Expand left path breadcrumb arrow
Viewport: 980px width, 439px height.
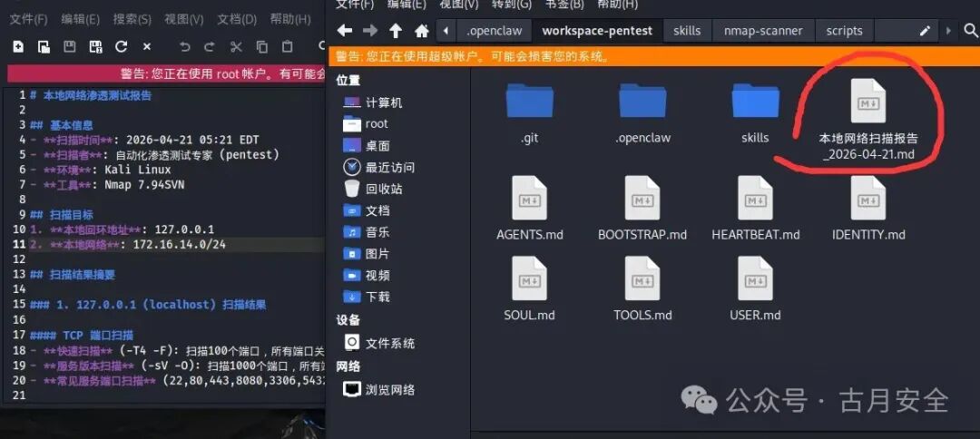coord(446,31)
